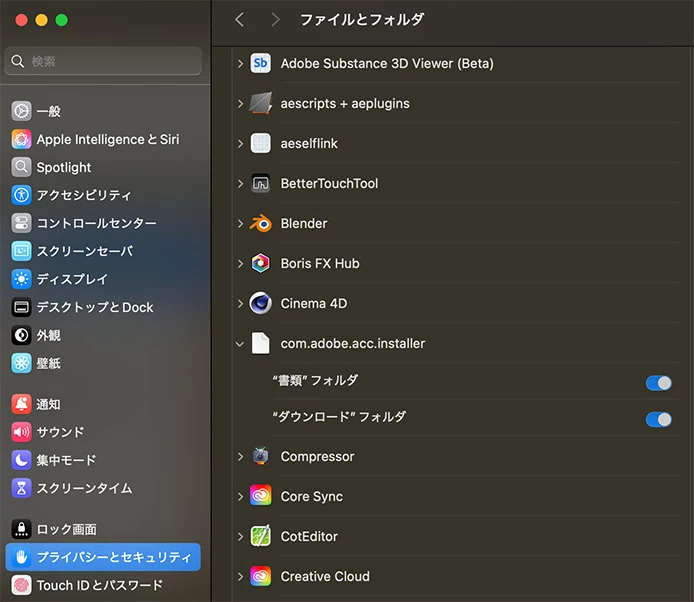The image size is (694, 602).
Task: Click the 集中モード moon icon
Action: tap(21, 460)
